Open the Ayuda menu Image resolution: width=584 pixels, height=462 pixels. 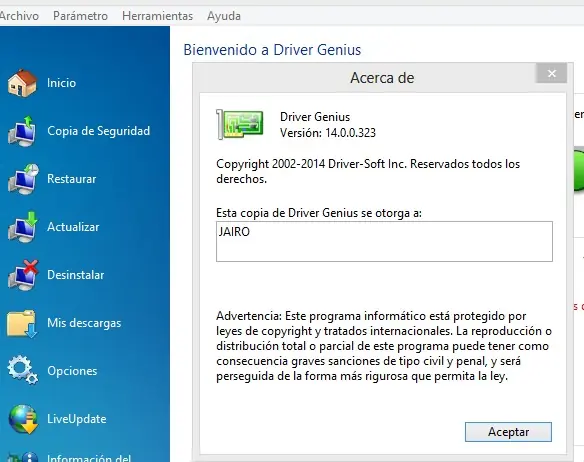224,16
